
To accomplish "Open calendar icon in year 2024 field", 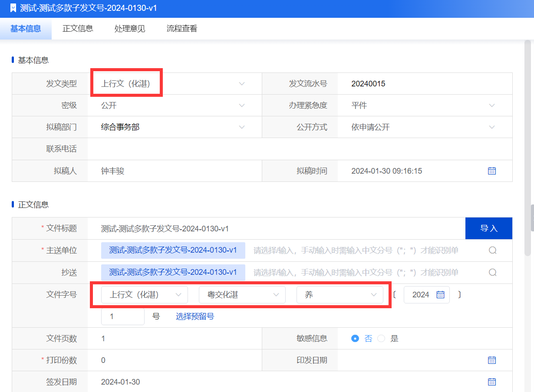I will (x=440, y=295).
